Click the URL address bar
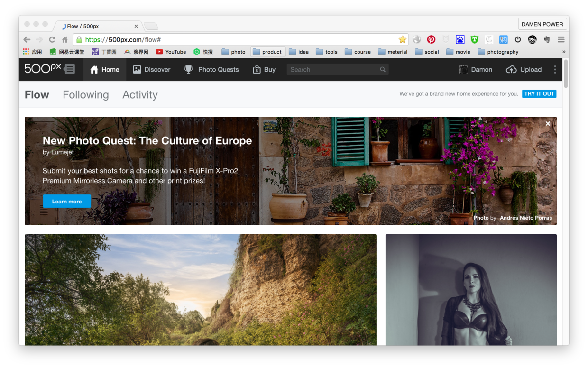 pos(241,39)
